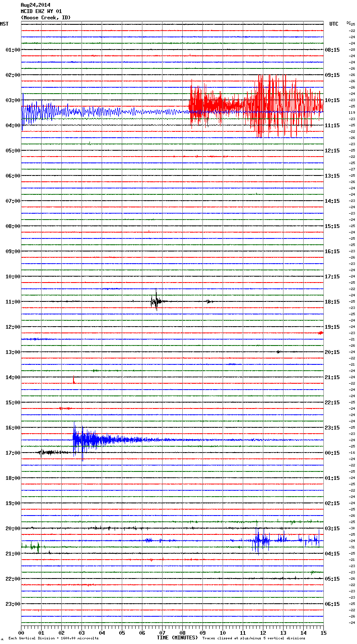
Task: Click the "14:00" MST hour label
Action: (x=13, y=377)
